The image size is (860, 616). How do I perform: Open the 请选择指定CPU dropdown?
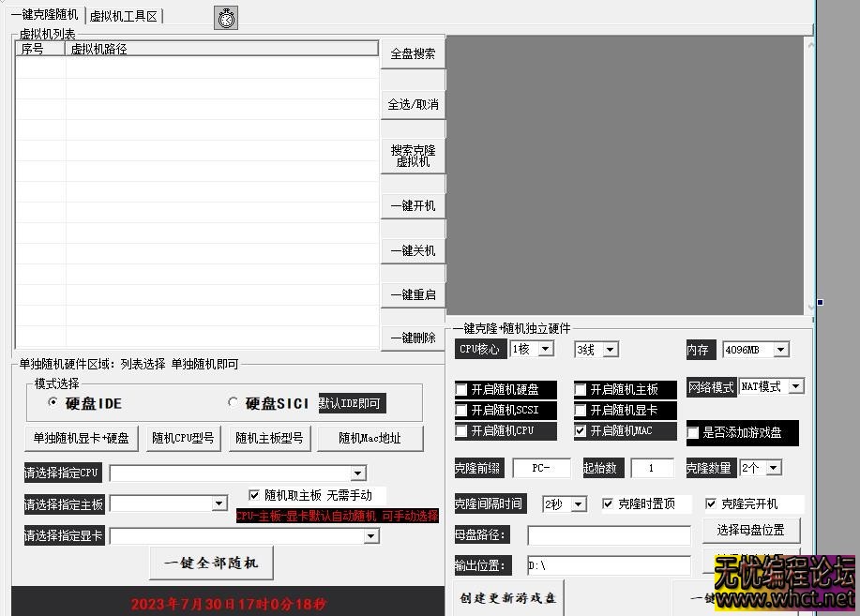click(x=357, y=473)
